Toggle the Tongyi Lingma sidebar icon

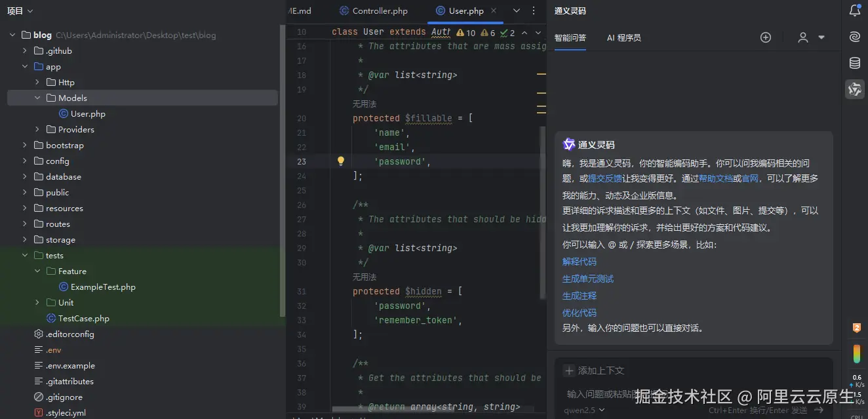854,89
